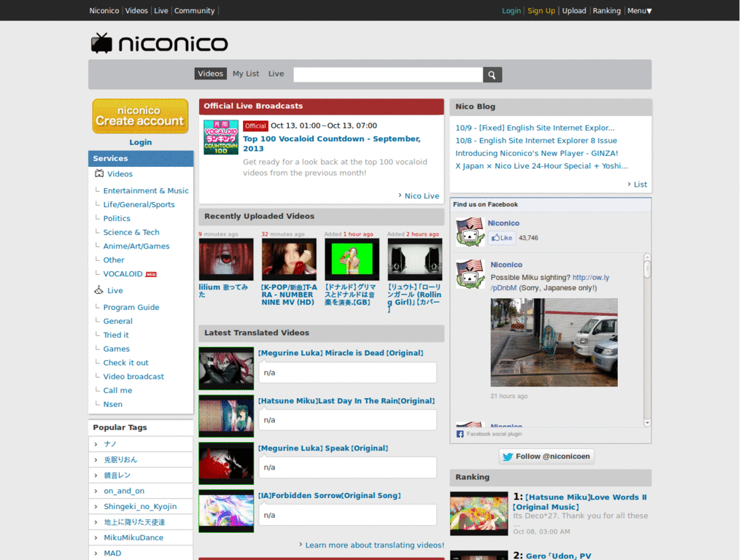Viewport: 747px width, 560px height.
Task: Open Videos via sidebar TV icon
Action: (99, 174)
